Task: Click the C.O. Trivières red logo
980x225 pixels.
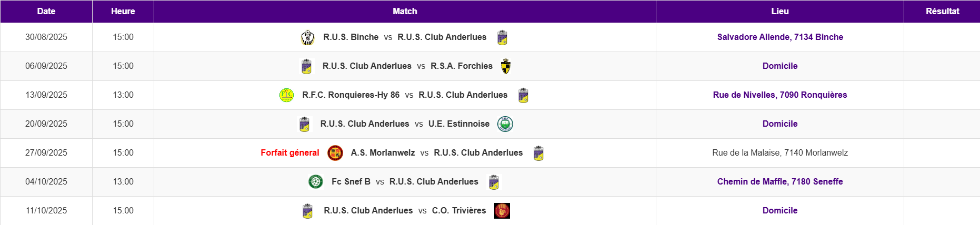Action: coord(502,211)
